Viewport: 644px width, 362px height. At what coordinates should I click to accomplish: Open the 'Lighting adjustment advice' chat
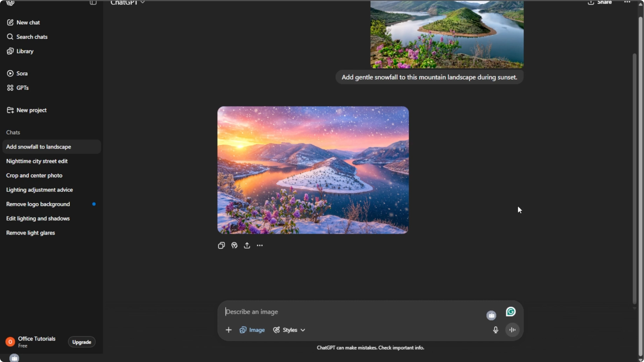click(51, 190)
